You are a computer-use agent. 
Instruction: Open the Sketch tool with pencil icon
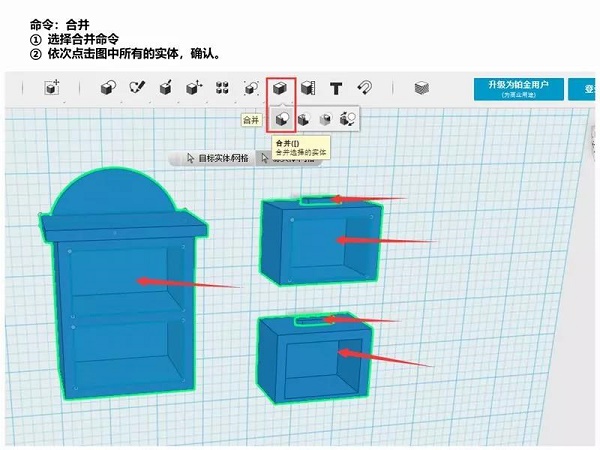[137, 89]
